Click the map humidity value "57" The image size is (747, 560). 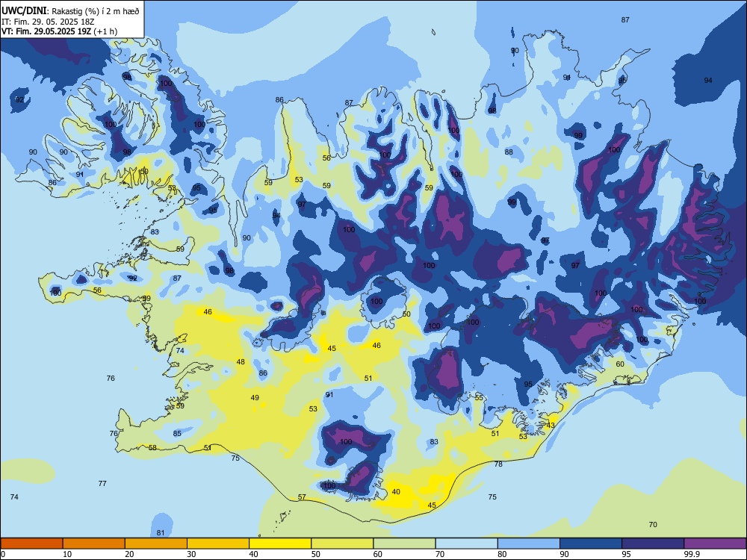click(x=302, y=497)
